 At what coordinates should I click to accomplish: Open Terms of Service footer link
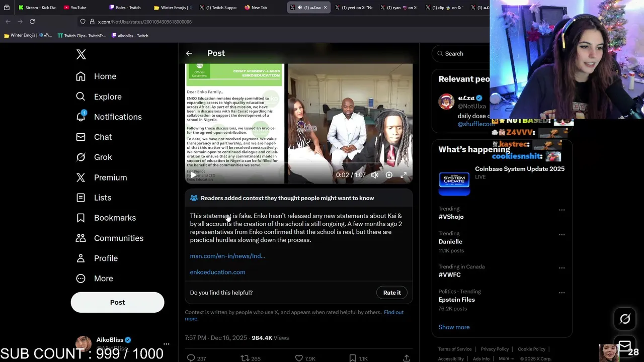click(455, 349)
